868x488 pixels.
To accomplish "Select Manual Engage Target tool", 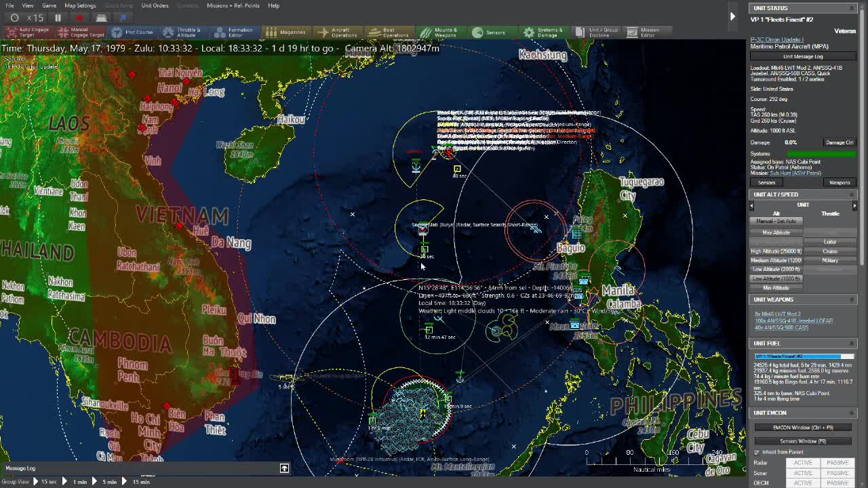I will (x=81, y=32).
